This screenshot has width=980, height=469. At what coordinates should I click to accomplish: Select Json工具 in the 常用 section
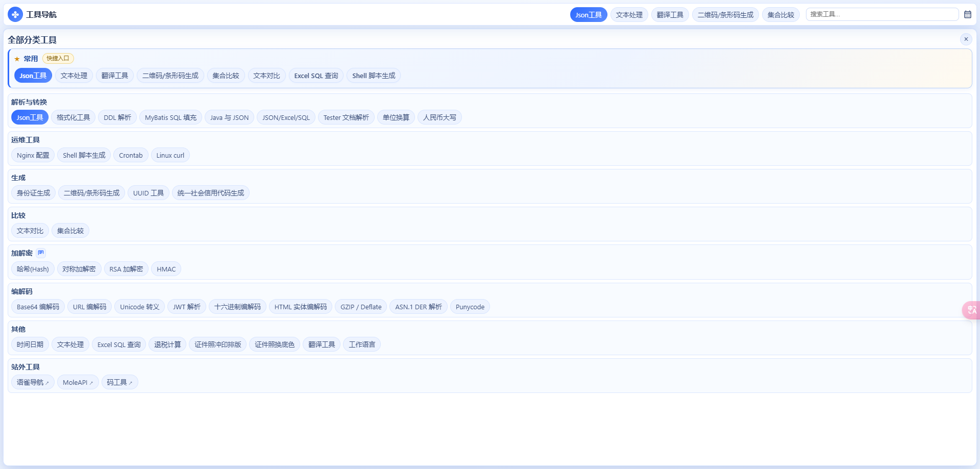click(33, 76)
